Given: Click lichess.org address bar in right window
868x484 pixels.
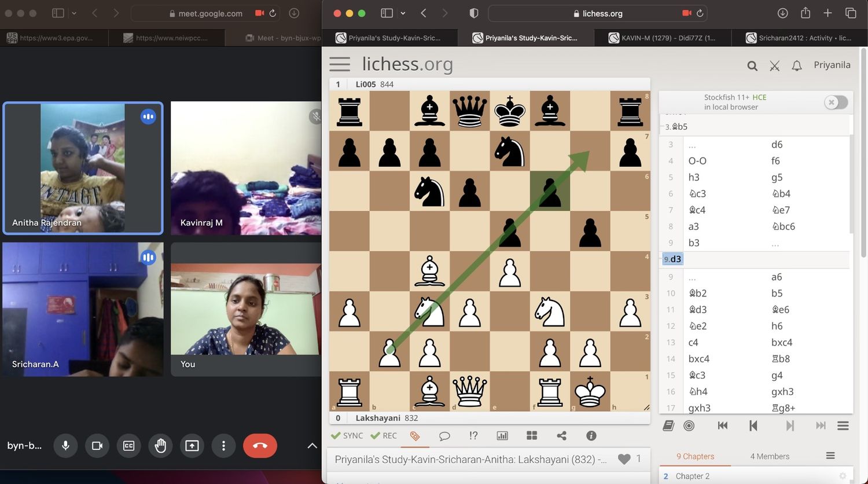Looking at the screenshot, I should (x=598, y=13).
